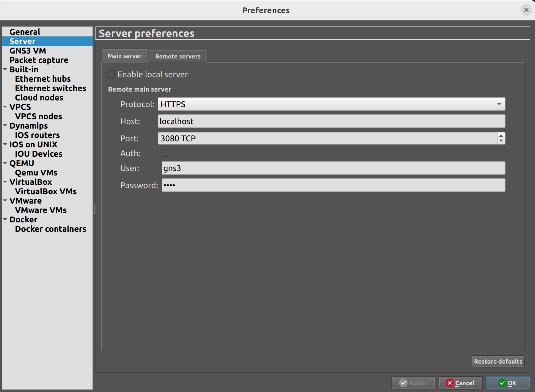Switch to the Remote servers tab
The image size is (535, 392).
[178, 56]
